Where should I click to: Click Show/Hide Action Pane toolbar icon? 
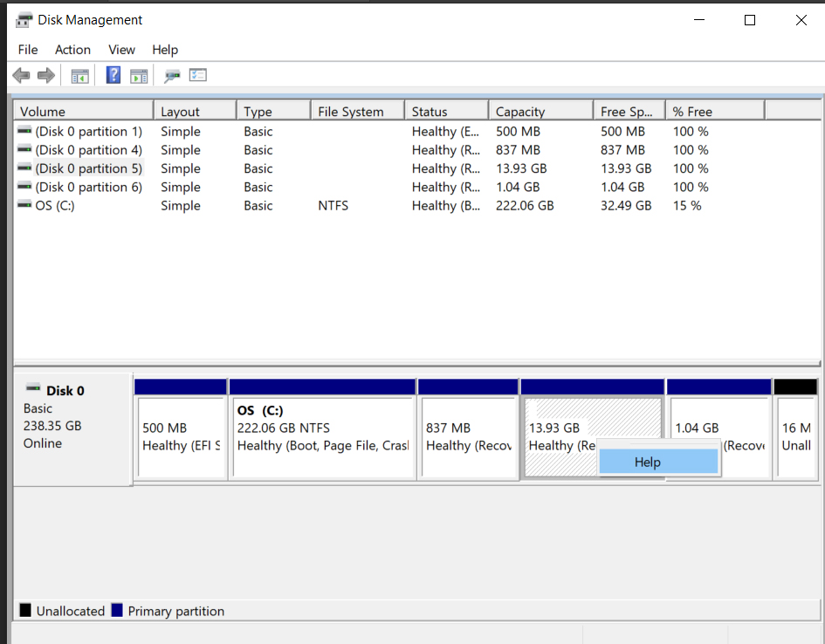coord(139,76)
